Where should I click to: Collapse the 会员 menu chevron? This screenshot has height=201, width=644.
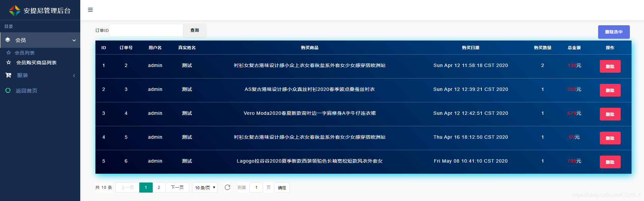74,40
